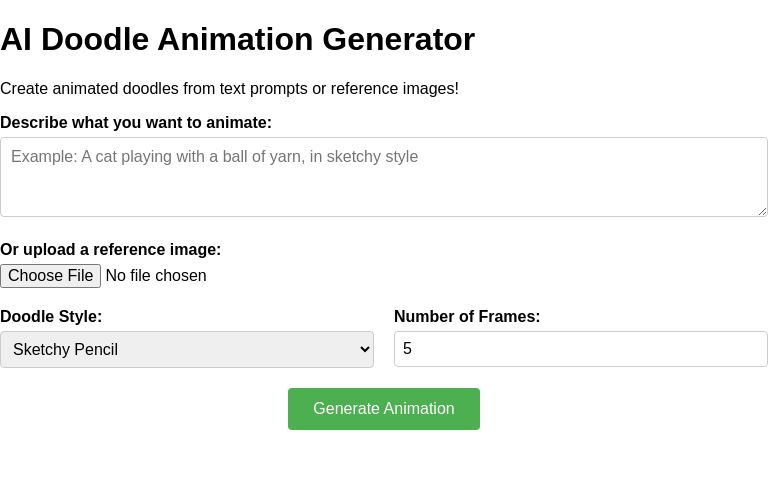Image resolution: width=768 pixels, height=480 pixels.
Task: Click 'Or upload a reference image' label
Action: tap(110, 250)
